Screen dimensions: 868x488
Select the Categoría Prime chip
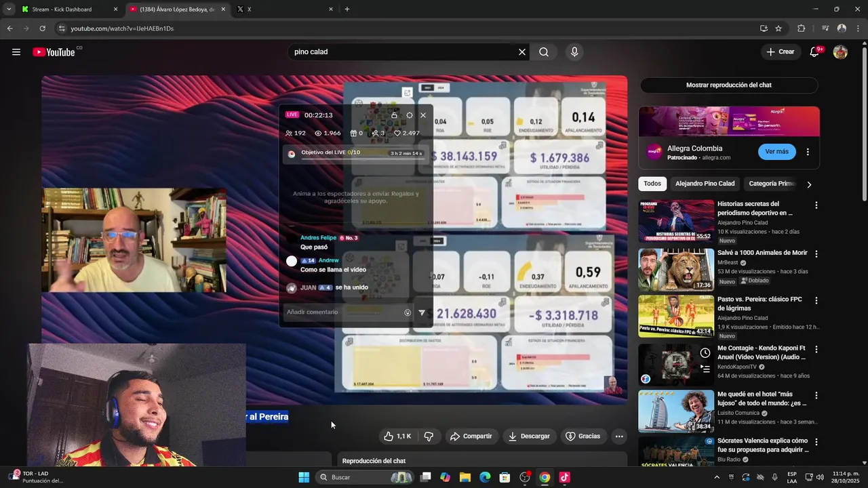coord(772,184)
